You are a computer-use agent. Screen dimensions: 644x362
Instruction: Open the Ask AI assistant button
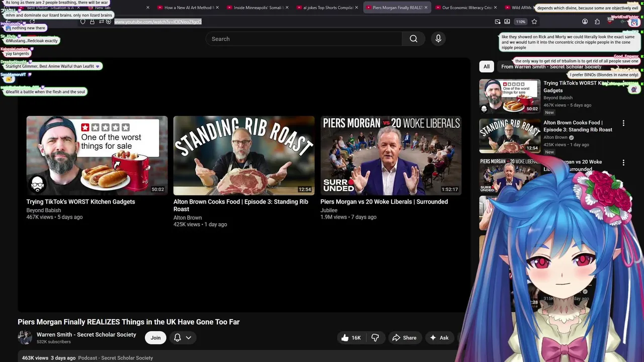[x=439, y=338]
